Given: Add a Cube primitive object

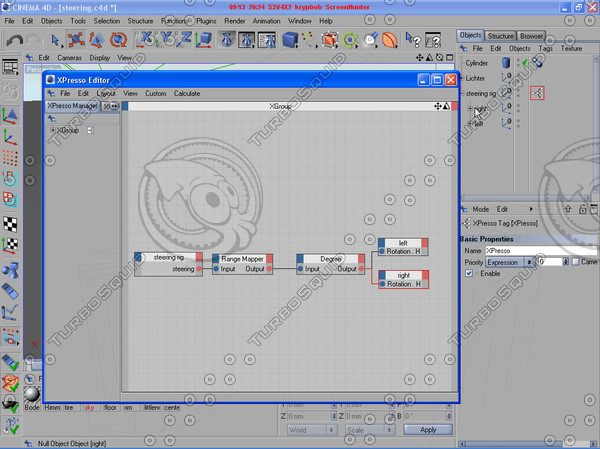Looking at the screenshot, I should (290, 40).
